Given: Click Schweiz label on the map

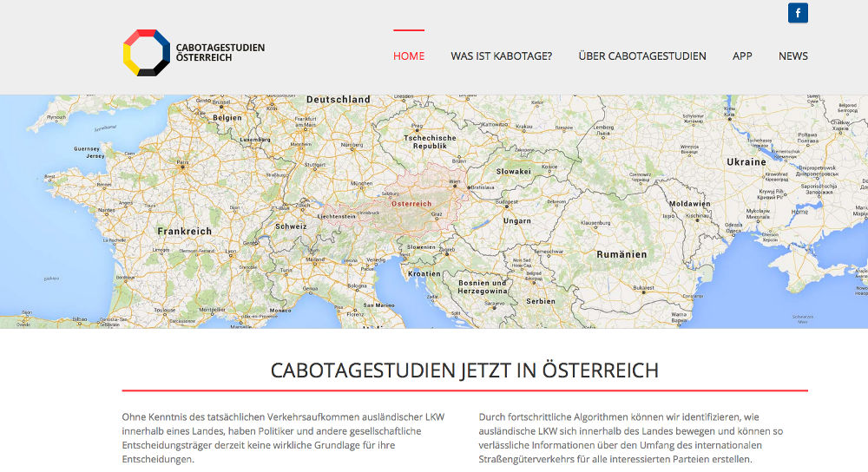Looking at the screenshot, I should point(291,226).
